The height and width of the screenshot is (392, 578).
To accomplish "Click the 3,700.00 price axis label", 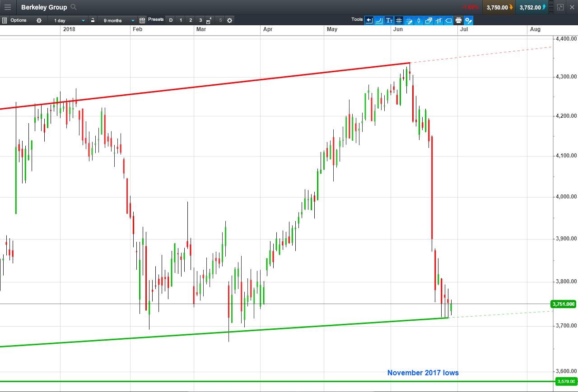I will [566, 325].
